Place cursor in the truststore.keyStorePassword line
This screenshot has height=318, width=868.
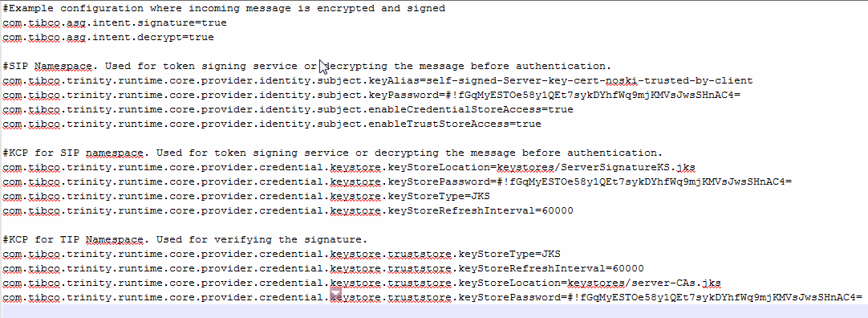(x=432, y=297)
